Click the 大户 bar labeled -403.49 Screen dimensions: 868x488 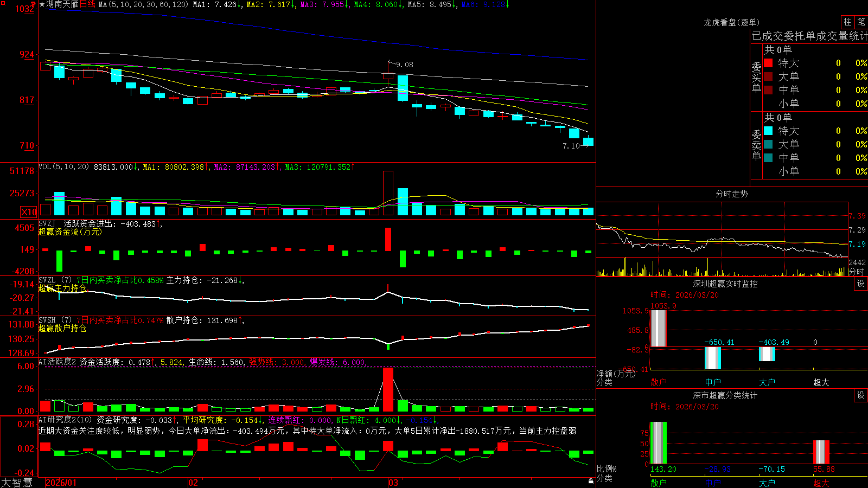(x=767, y=354)
